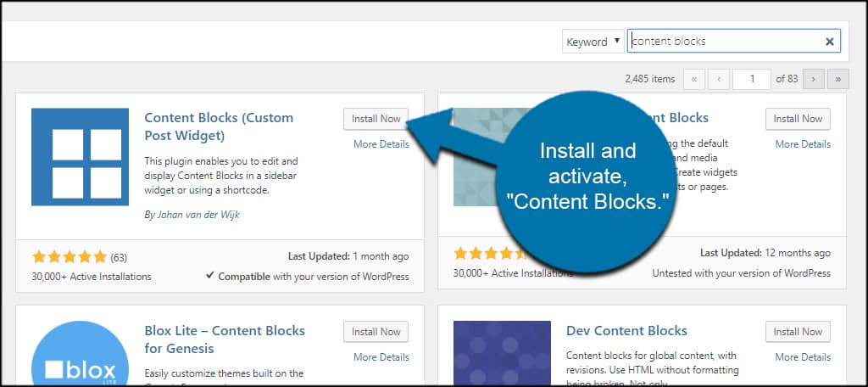Install the Blox Lite plugin
The height and width of the screenshot is (387, 868).
376,332
